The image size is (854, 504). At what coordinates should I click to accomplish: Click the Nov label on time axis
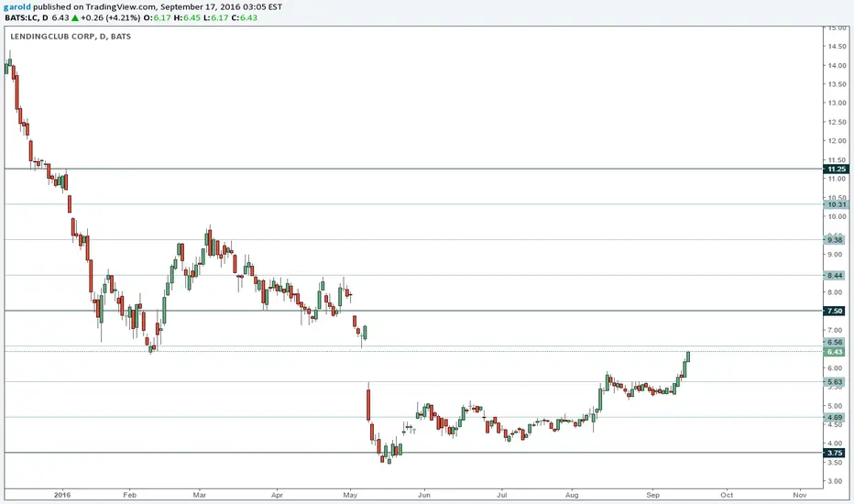pos(800,495)
